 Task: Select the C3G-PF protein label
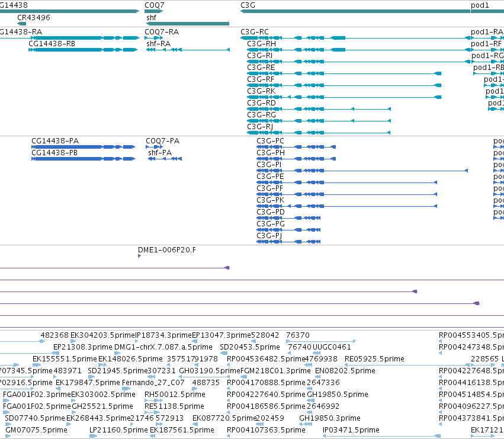269,188
